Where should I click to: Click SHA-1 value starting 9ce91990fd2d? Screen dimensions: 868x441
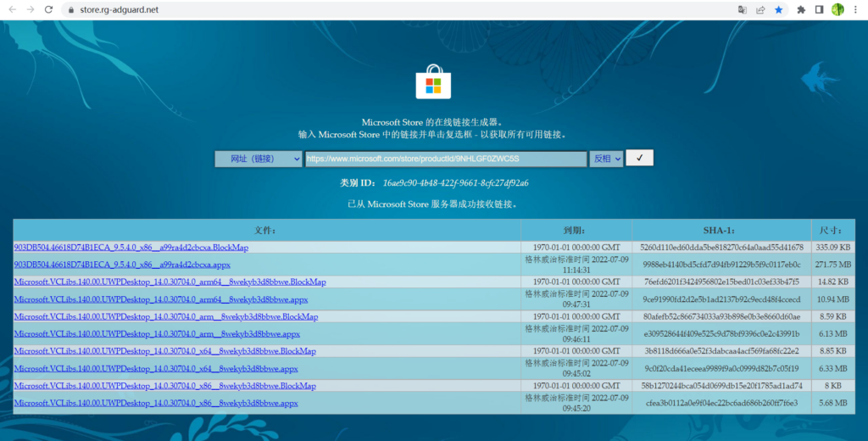click(x=722, y=299)
